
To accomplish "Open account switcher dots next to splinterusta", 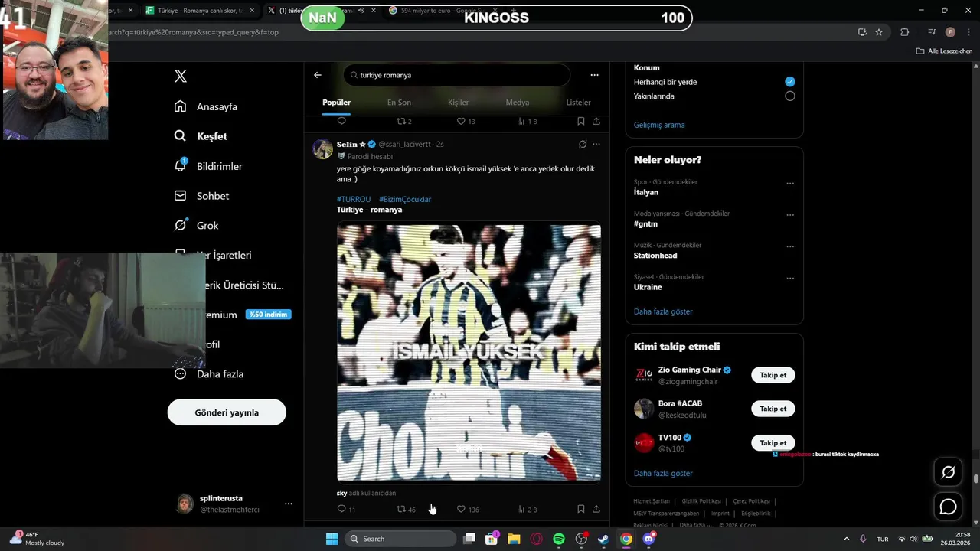I will [288, 504].
